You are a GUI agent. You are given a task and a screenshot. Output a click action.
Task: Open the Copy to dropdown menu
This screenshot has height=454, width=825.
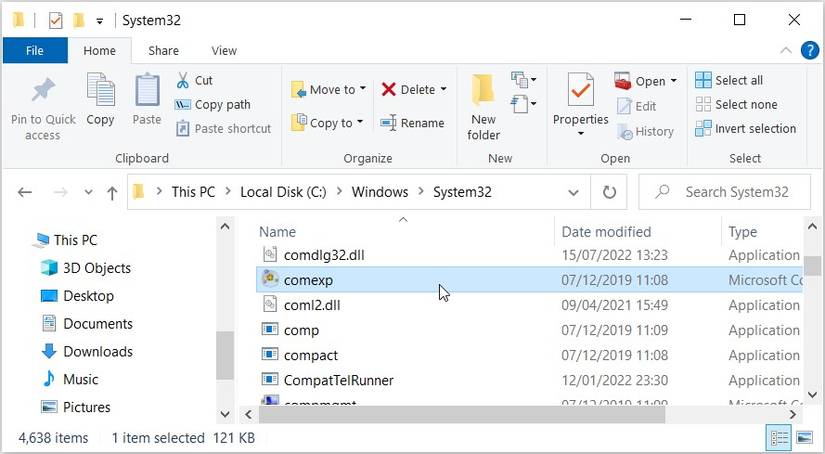(x=360, y=123)
